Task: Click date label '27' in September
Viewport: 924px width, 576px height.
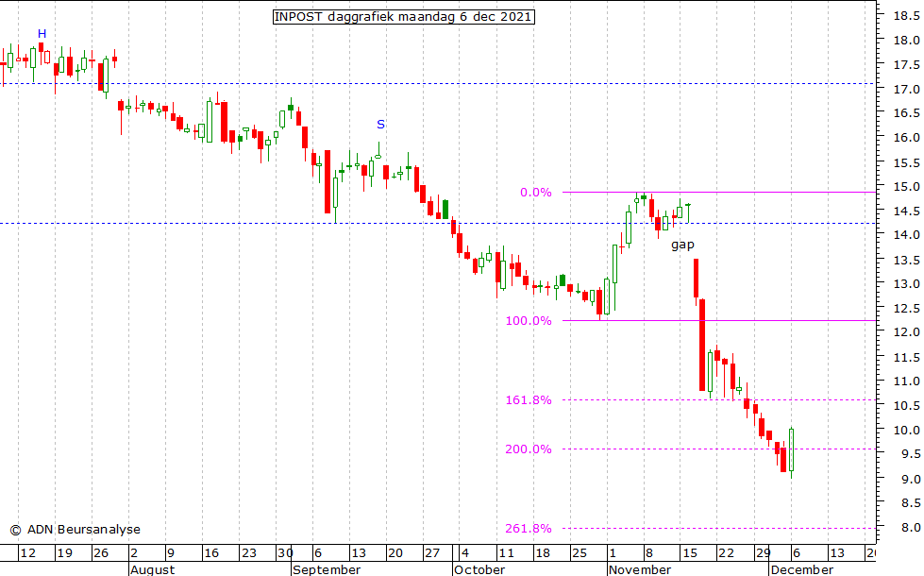Action: (432, 553)
